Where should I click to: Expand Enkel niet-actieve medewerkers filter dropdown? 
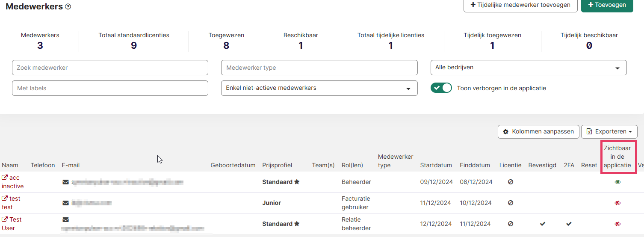[x=319, y=88]
